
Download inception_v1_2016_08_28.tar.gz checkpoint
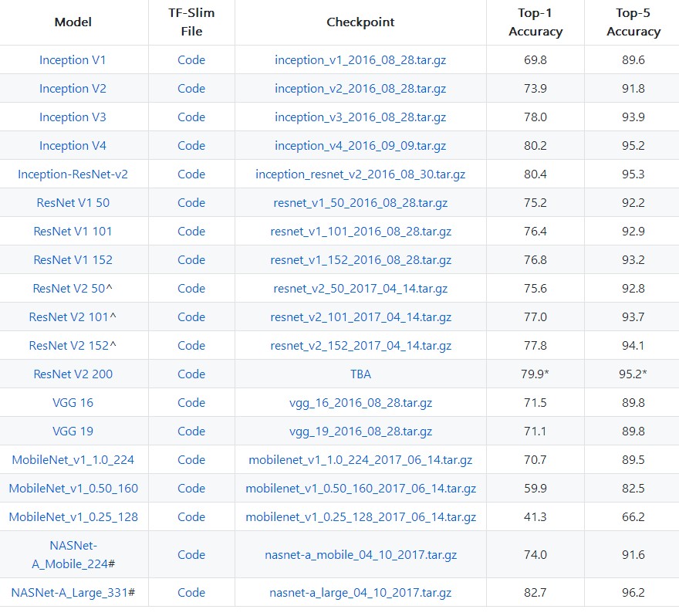pos(360,59)
